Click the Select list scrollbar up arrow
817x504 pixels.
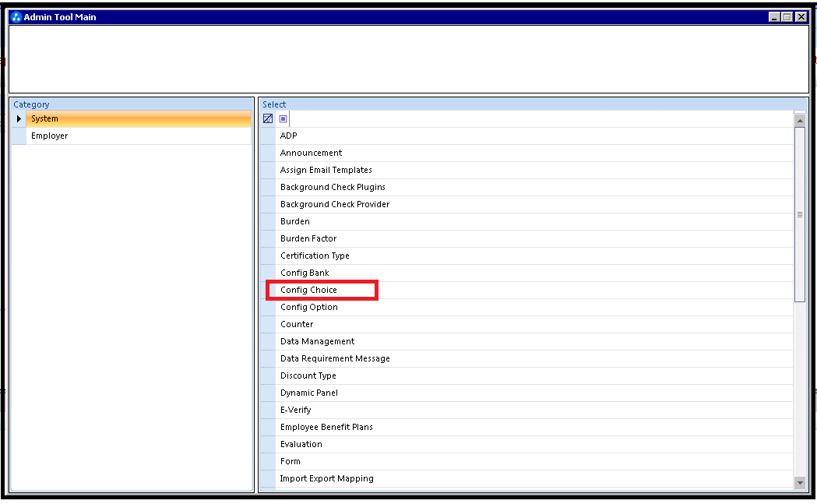pos(800,121)
